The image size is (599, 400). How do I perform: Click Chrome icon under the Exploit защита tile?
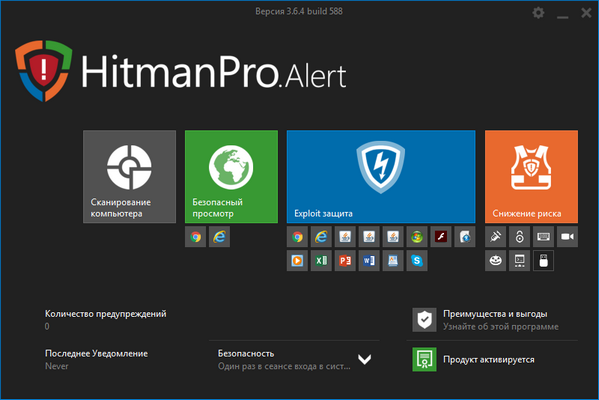(x=297, y=237)
